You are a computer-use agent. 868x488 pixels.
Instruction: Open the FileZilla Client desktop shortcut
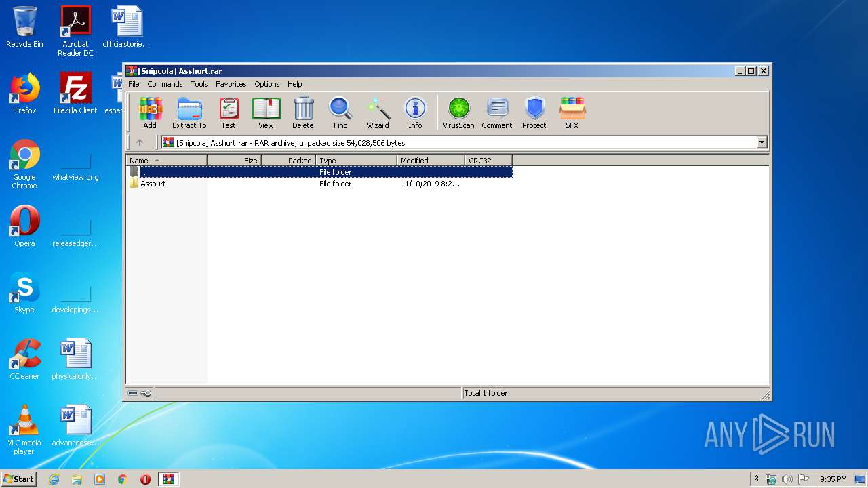75,94
